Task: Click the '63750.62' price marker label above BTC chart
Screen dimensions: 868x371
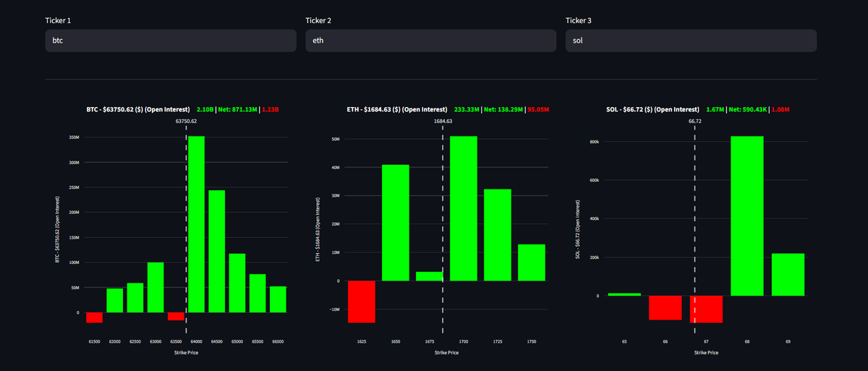Action: tap(187, 121)
